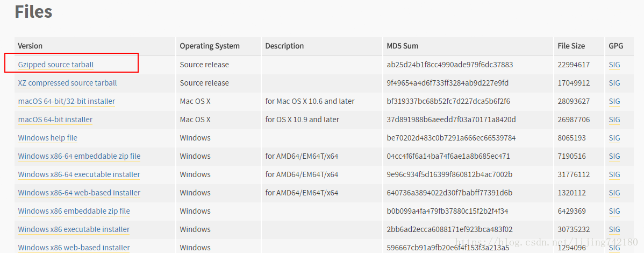644x253 pixels.
Task: Open SIG for x86-64 web-based installer
Action: coord(614,193)
